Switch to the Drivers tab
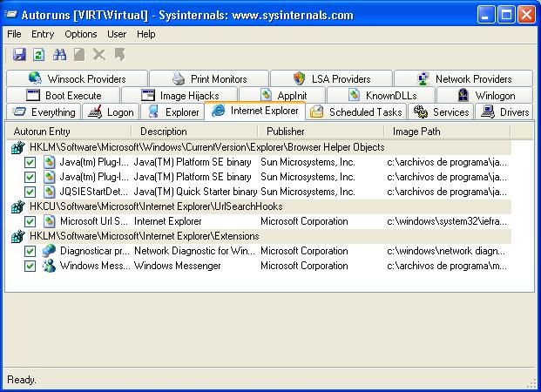Image resolution: width=541 pixels, height=392 pixels. (504, 112)
